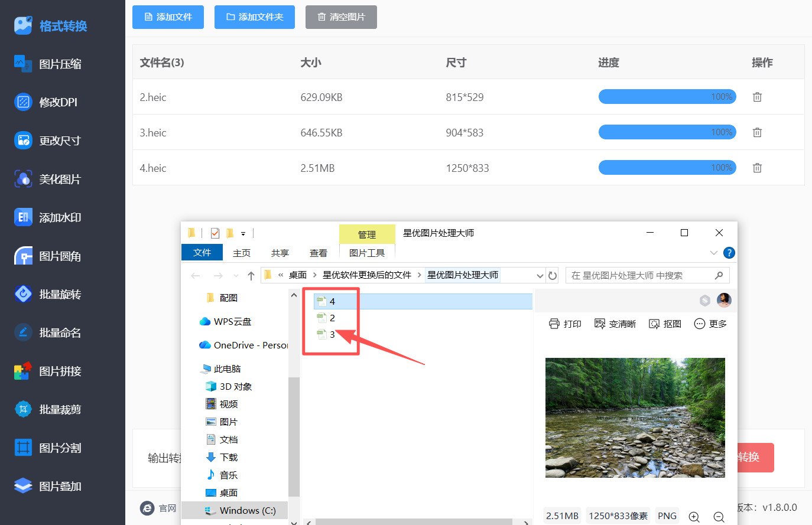Select WPS云盘 in navigation pane
This screenshot has height=525, width=812.
pos(226,321)
